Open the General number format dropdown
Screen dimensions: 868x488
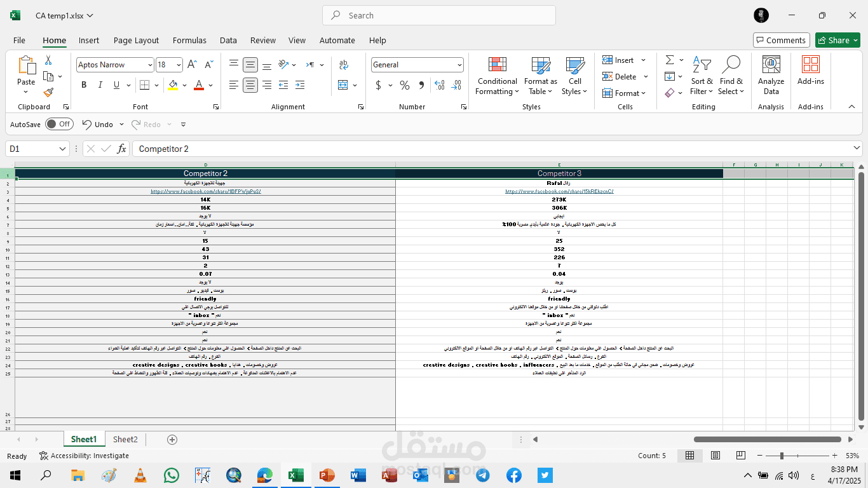(459, 65)
